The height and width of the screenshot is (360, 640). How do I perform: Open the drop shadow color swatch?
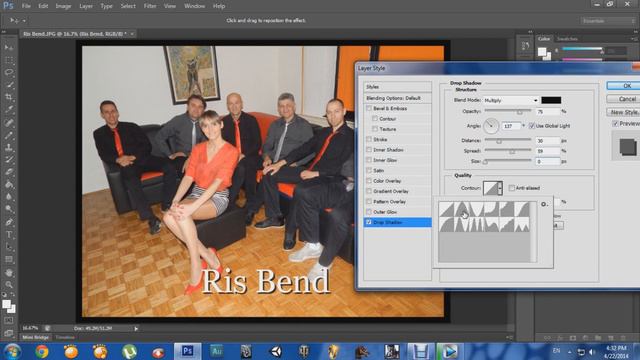pos(551,100)
